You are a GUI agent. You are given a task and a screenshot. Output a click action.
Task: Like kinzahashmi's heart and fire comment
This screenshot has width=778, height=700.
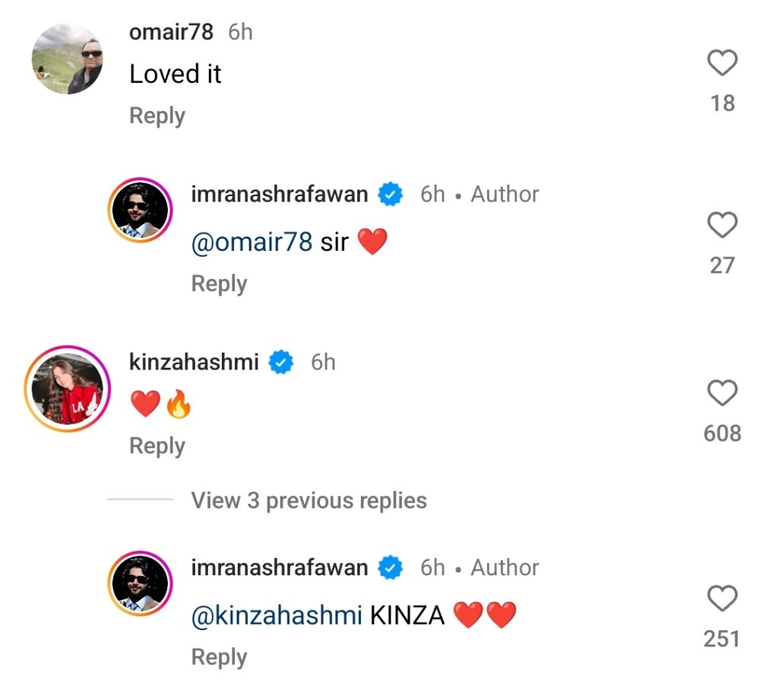point(722,393)
